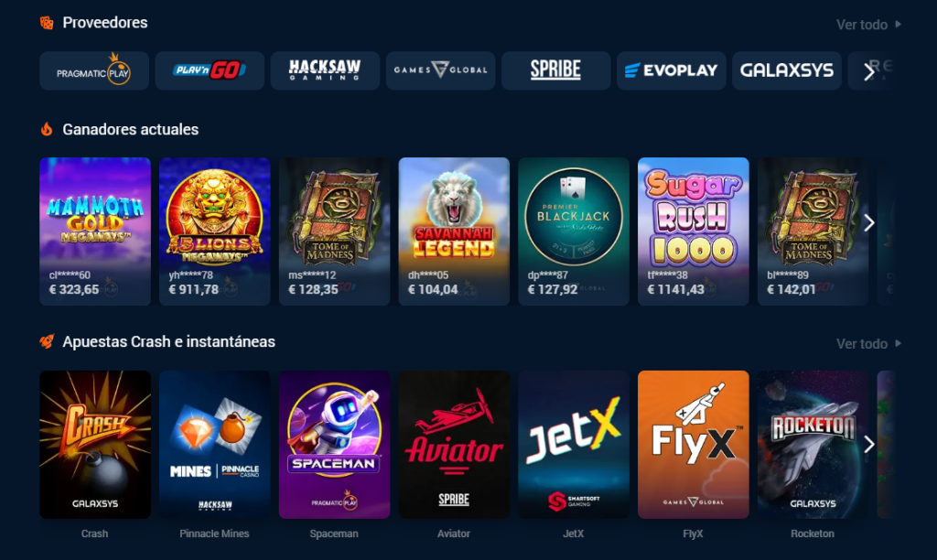Open Sugar Rush 1000 winner card
This screenshot has width=937, height=560.
(694, 232)
